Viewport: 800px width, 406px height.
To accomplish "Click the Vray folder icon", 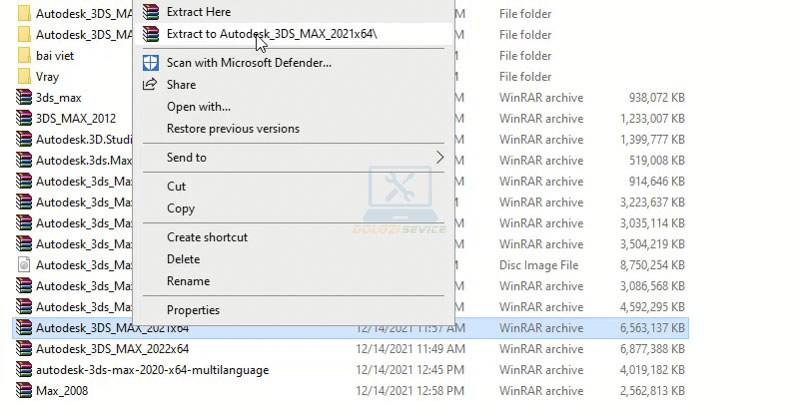I will tap(24, 77).
